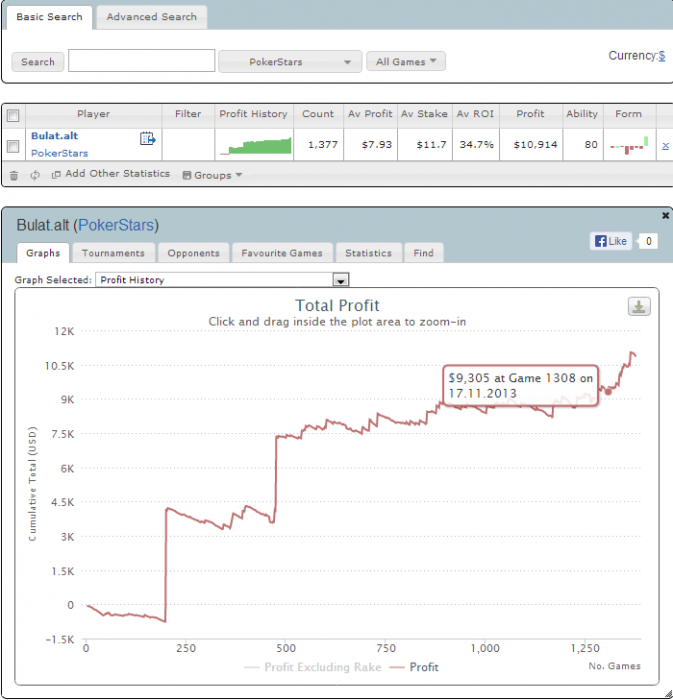Screen dimensions: 673x700
Task: Toggle the Profit Excluding Rake legend item
Action: click(313, 667)
